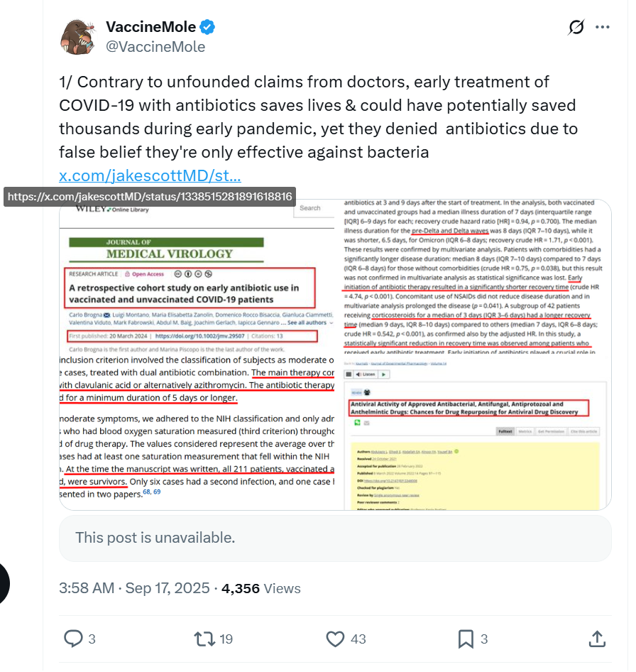Like the post with the heart icon

pos(335,639)
